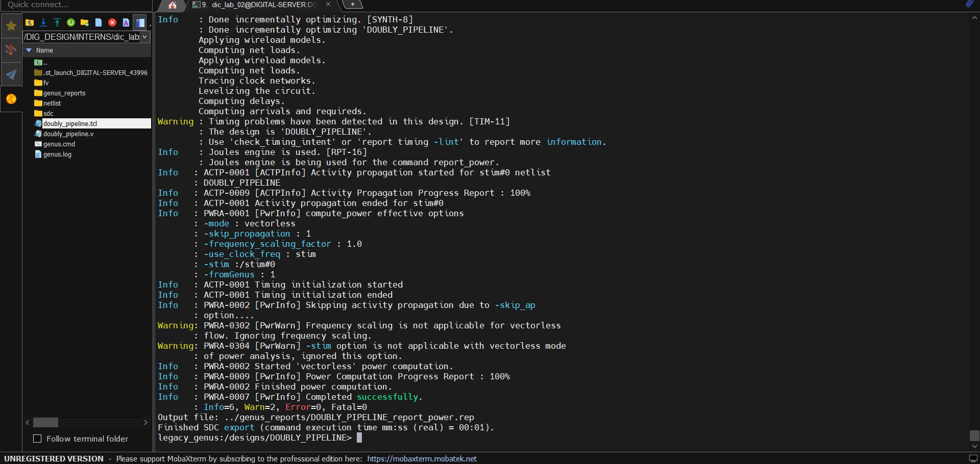
Task: Open a new session tab with the plus button
Action: pos(352,5)
